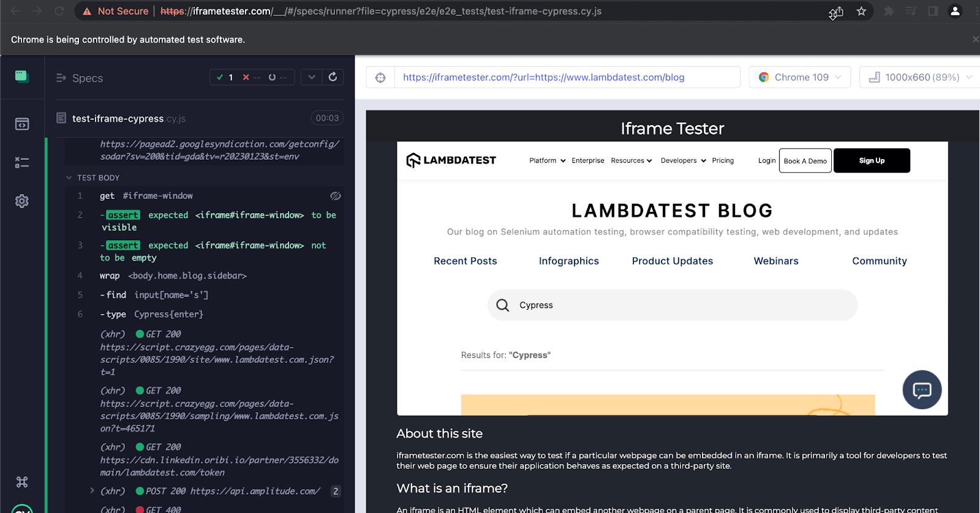This screenshot has height=513, width=980.
Task: Open Cypress settings gear icon
Action: tap(22, 201)
